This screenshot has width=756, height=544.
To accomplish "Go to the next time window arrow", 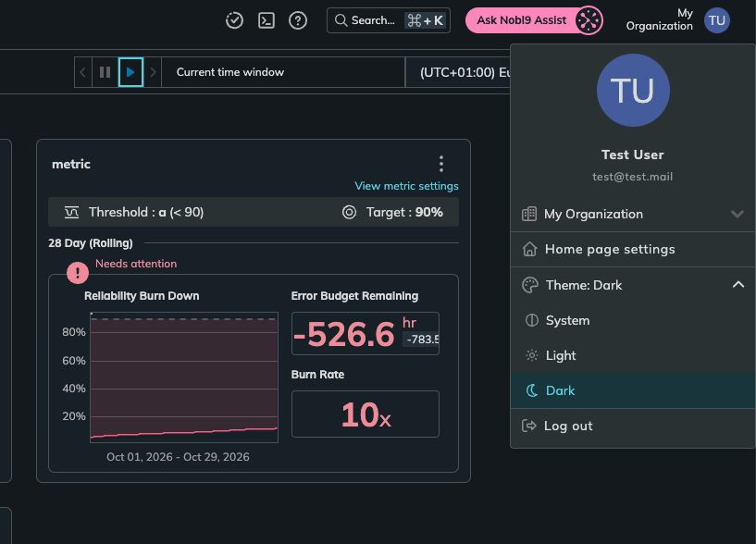I will tap(153, 72).
